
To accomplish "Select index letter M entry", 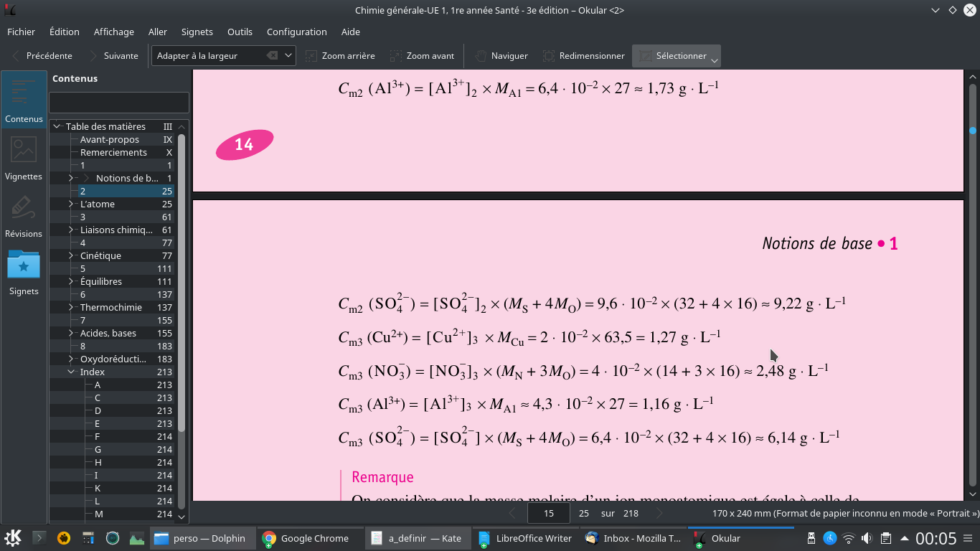I will coord(98,514).
